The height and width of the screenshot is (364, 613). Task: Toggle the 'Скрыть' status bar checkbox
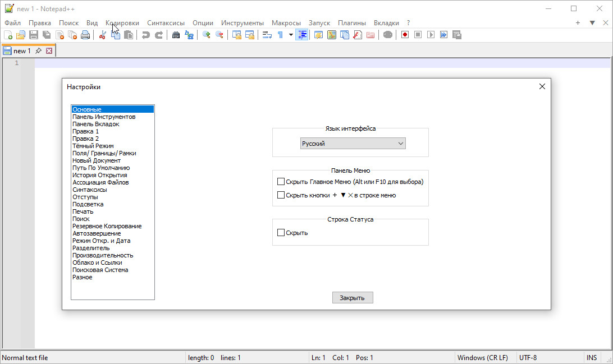tap(281, 233)
